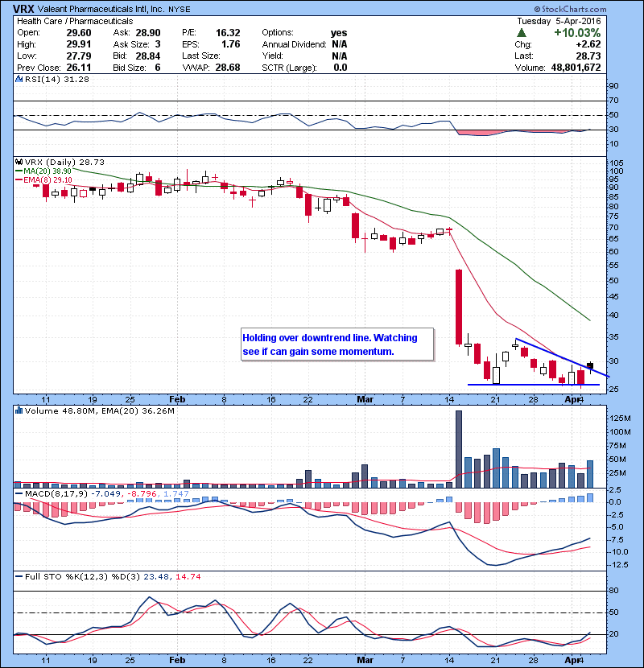
Task: Click the NYSE exchange label
Action: tap(179, 10)
